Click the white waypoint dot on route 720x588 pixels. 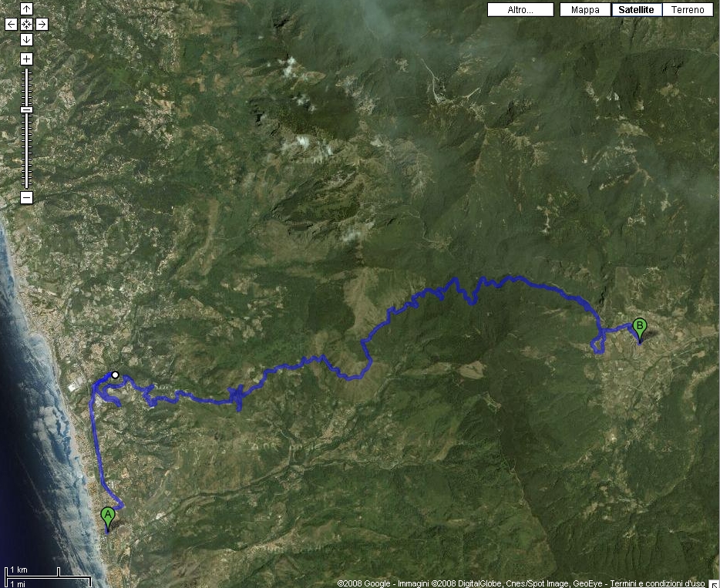point(116,375)
